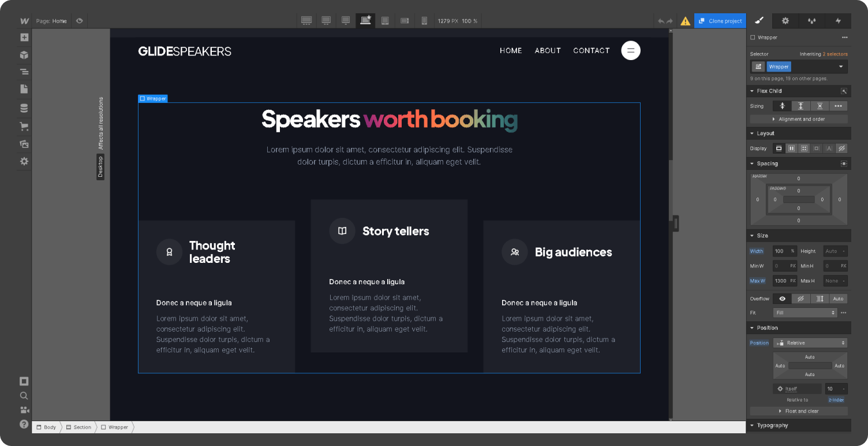Click the yellow warning triangle icon
Image resolution: width=868 pixels, height=446 pixels.
point(685,21)
